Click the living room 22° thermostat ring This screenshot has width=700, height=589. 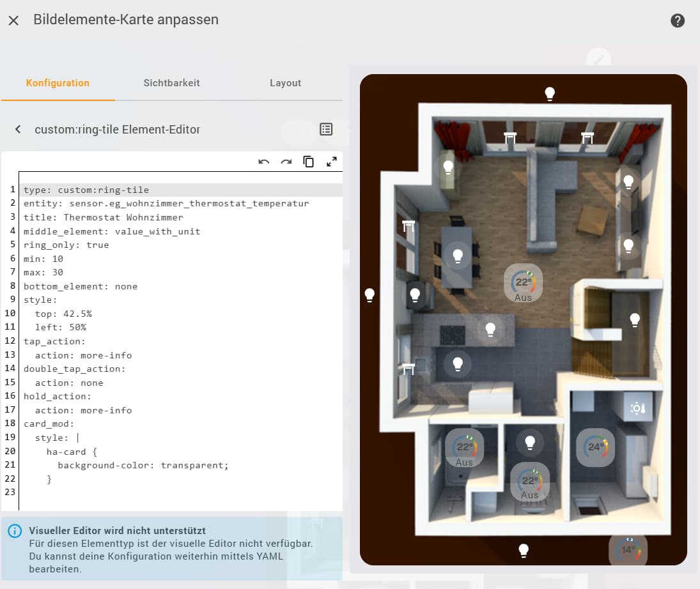pyautogui.click(x=523, y=282)
